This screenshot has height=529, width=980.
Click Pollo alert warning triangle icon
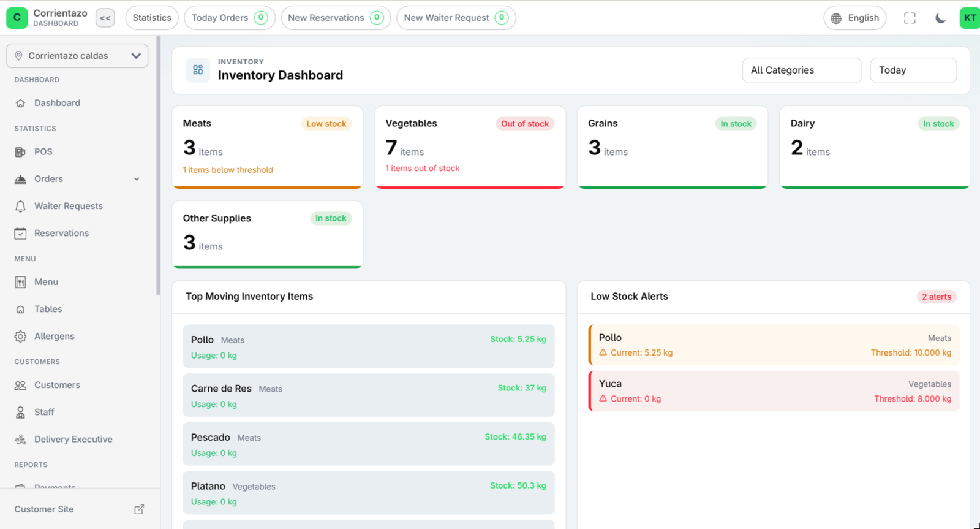coord(603,352)
